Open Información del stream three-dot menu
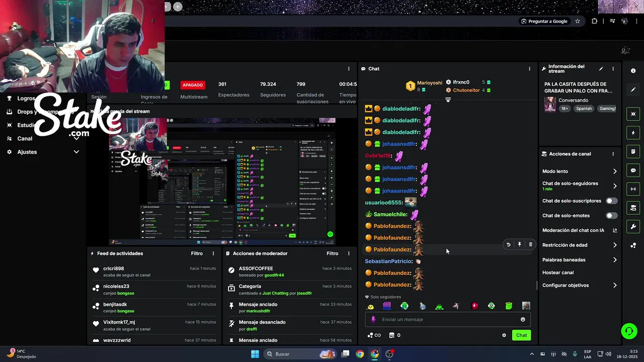Image resolution: width=644 pixels, height=362 pixels. pos(613,69)
